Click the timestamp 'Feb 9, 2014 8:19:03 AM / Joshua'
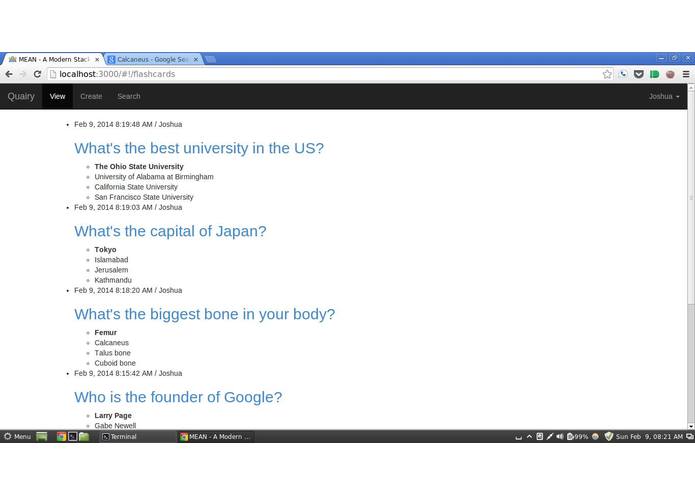 128,207
